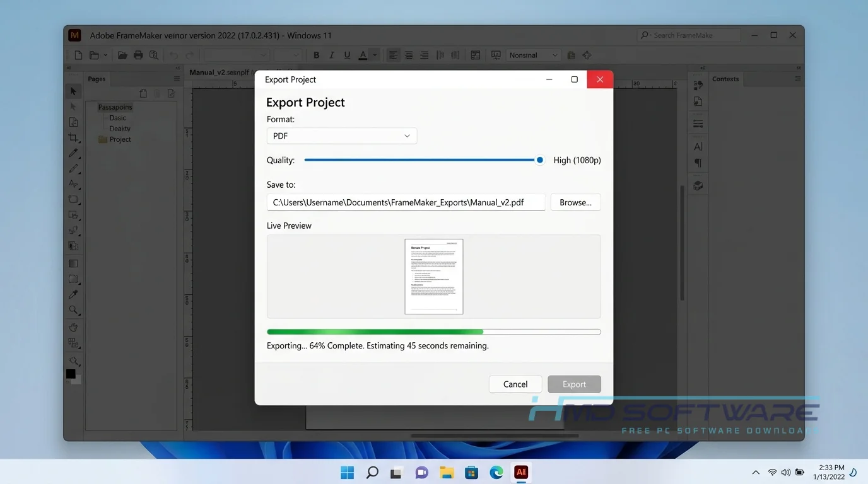Click the Quality slider handle
The width and height of the screenshot is (868, 484).
click(x=540, y=160)
